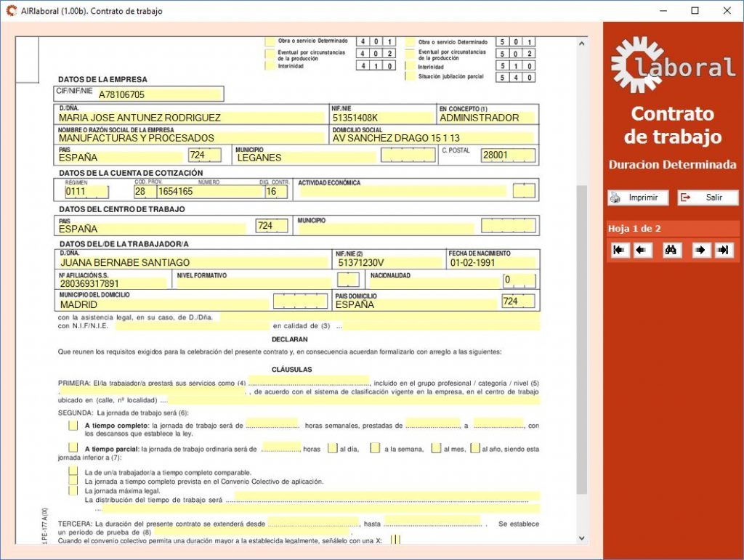
Task: Click the 'Hoja 1 de 2' page label
Action: point(634,229)
